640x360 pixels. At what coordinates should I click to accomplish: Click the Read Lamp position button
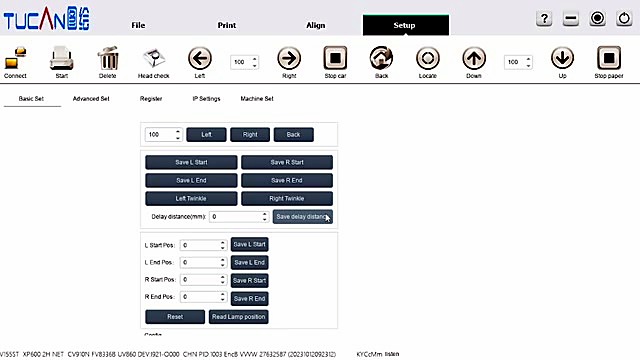tap(239, 317)
